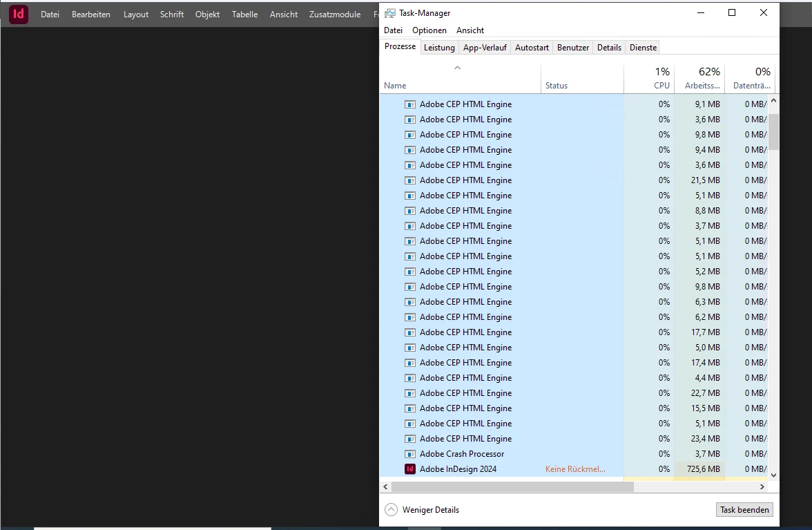Screen dimensions: 812x530
Task: Open InDesign Bearbeiten menu
Action: pos(90,15)
